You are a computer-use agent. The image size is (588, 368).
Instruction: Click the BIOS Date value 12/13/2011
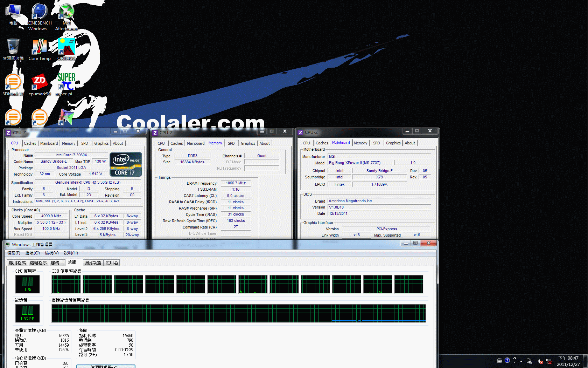tap(379, 213)
